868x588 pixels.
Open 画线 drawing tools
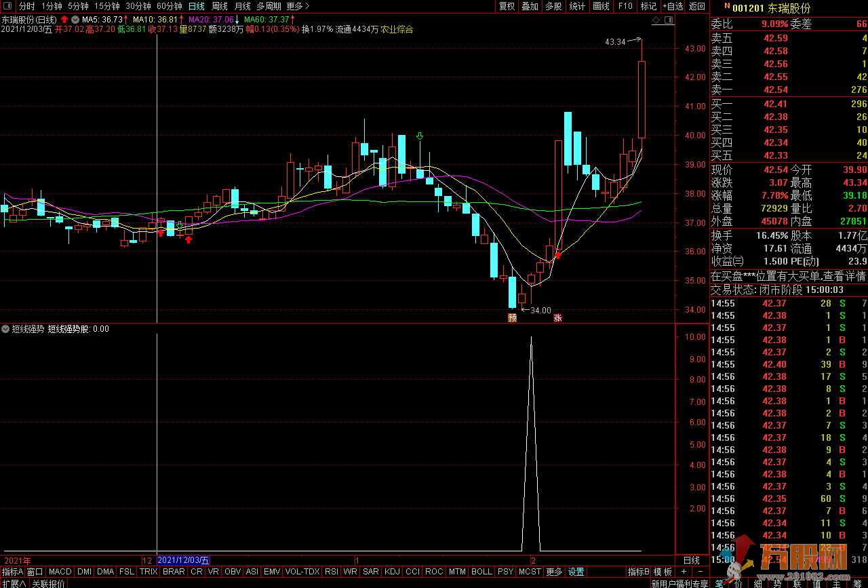[601, 6]
